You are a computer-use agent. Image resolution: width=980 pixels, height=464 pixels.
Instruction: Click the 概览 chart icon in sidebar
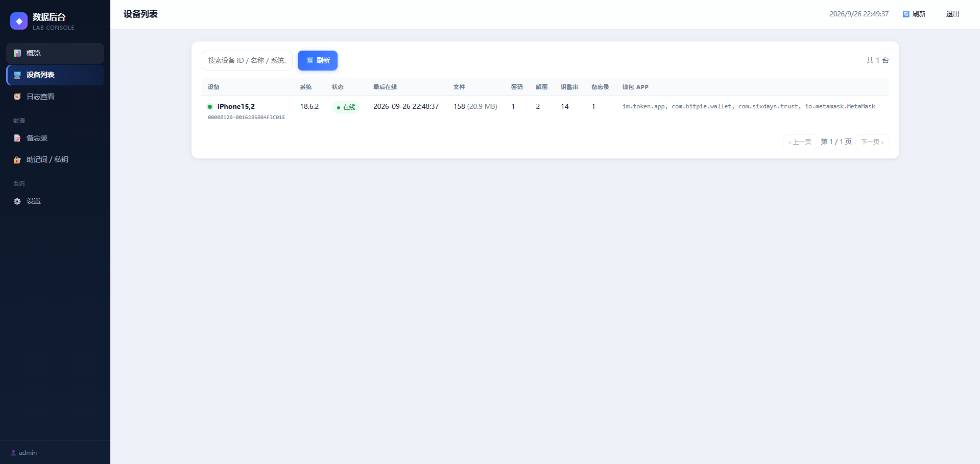tap(17, 53)
